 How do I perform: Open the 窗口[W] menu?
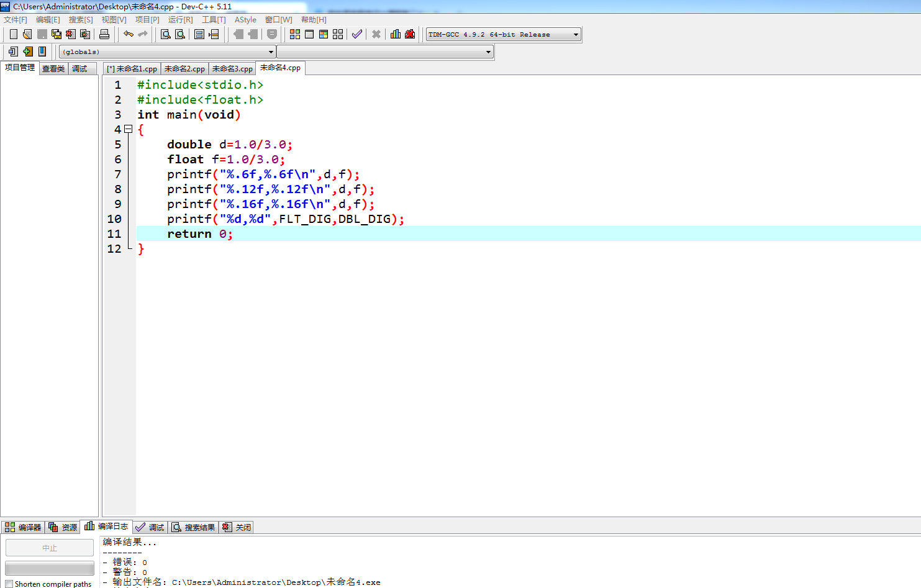pyautogui.click(x=278, y=20)
